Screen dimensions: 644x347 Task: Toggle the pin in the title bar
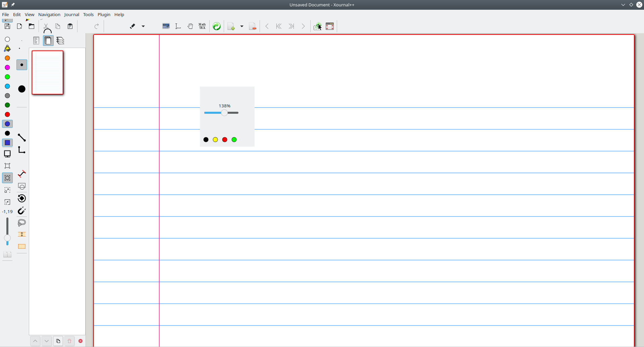point(13,5)
